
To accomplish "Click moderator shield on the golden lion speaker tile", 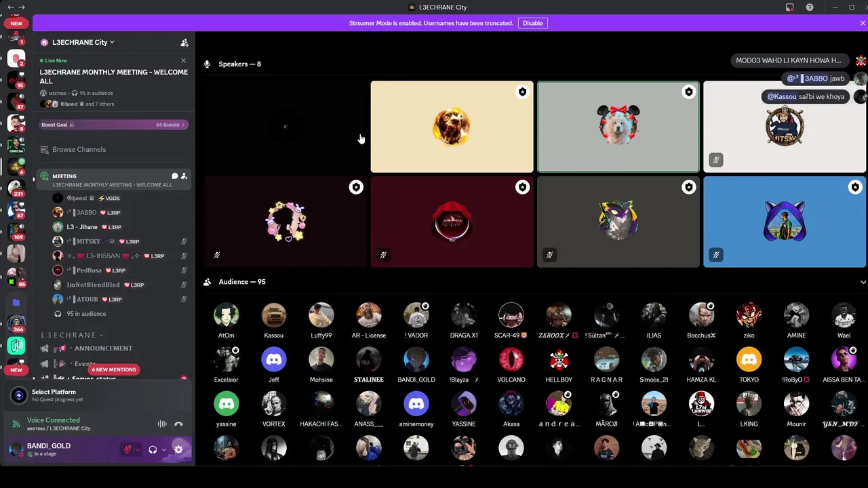I will pyautogui.click(x=522, y=92).
